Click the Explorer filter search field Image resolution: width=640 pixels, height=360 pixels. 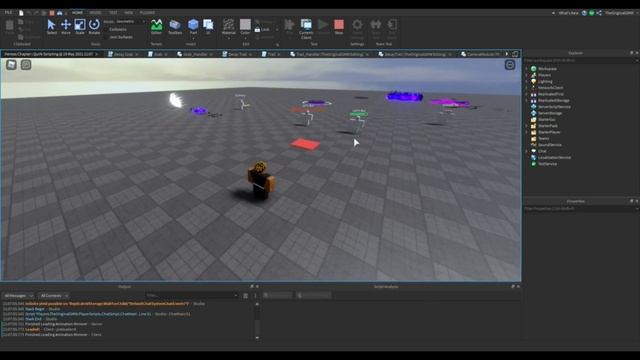point(580,60)
